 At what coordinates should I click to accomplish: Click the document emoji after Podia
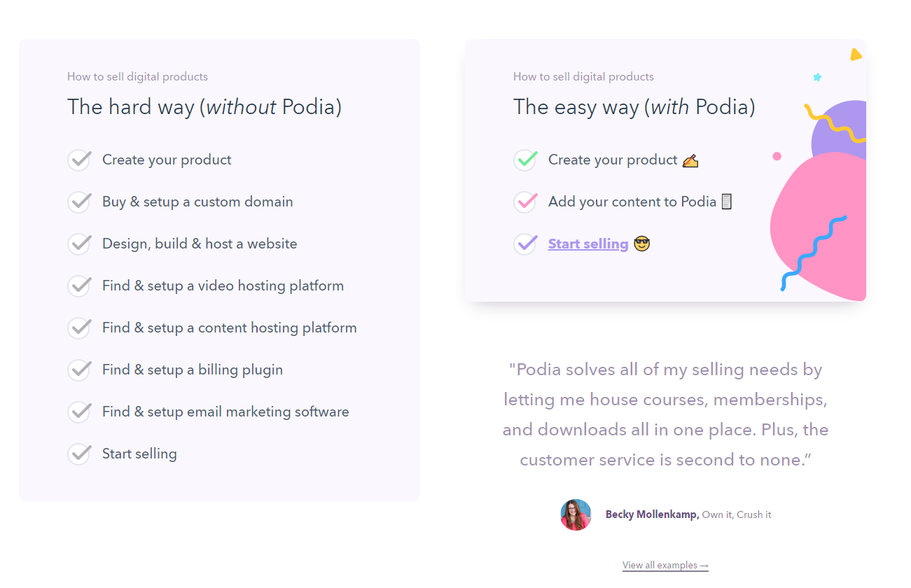click(x=727, y=202)
